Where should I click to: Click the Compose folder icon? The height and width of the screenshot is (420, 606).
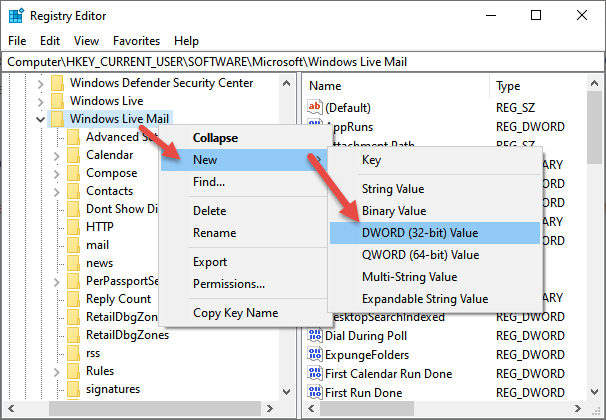click(73, 173)
